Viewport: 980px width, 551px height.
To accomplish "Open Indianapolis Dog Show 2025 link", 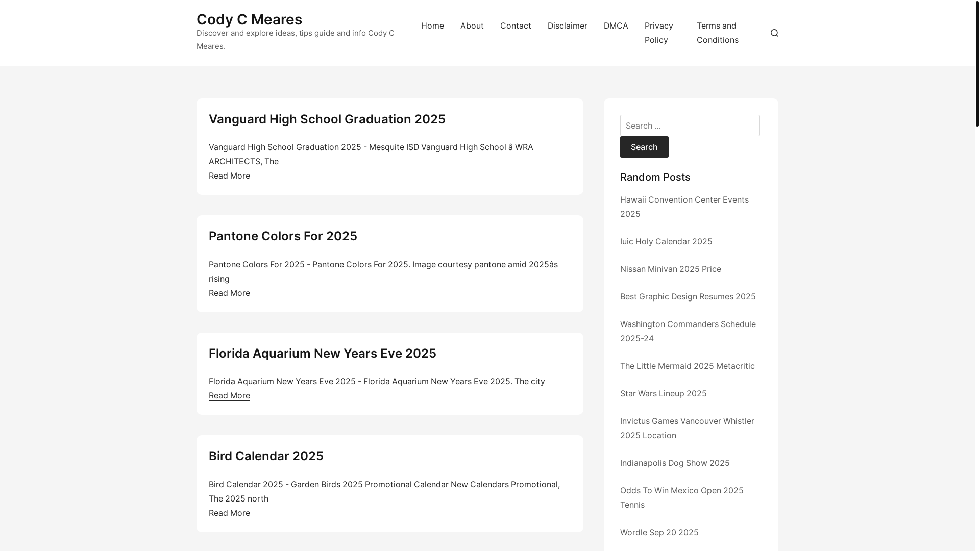I will [x=675, y=463].
